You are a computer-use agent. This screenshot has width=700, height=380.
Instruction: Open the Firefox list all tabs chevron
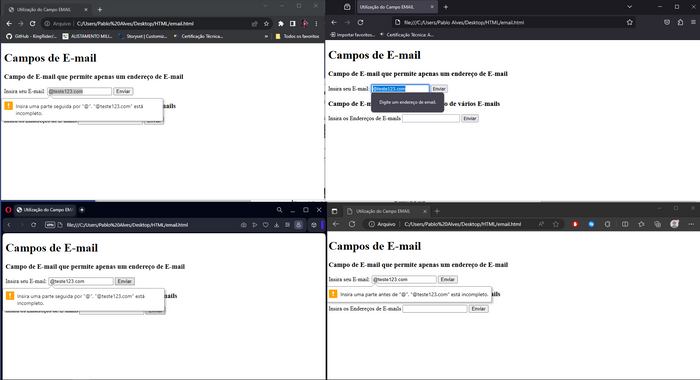point(629,7)
